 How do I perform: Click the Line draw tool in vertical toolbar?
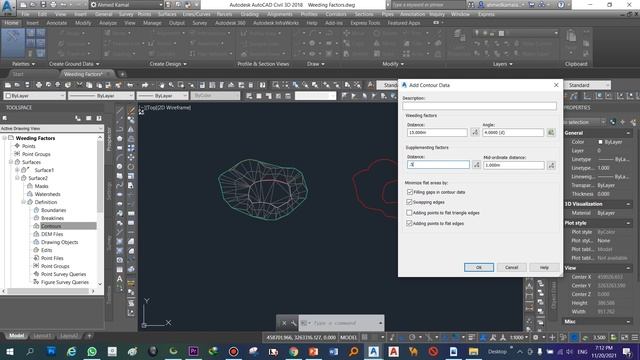click(x=120, y=110)
